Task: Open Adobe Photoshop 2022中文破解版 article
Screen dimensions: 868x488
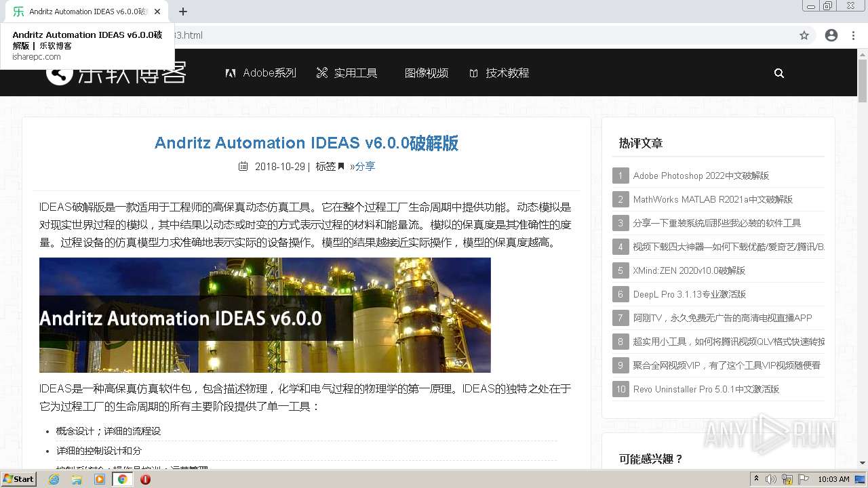Action: tap(701, 176)
